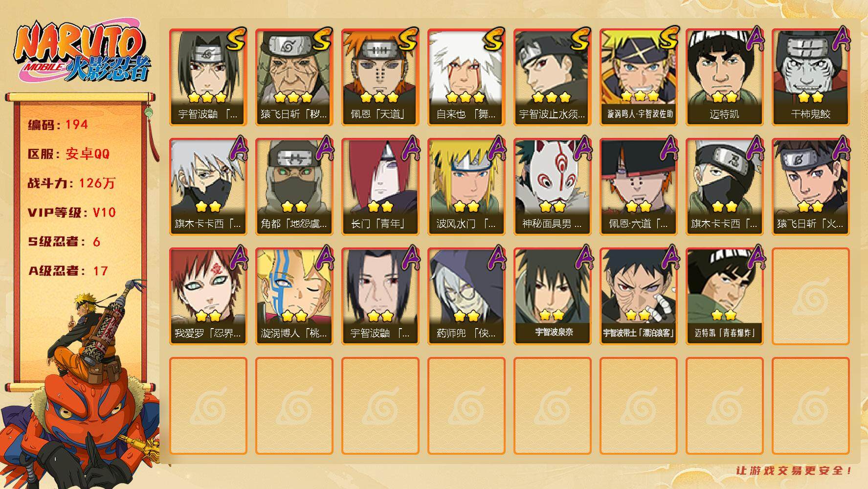Open the 神秘面具男 masked ninja card
Viewport: 868px width, 489px height.
point(552,186)
